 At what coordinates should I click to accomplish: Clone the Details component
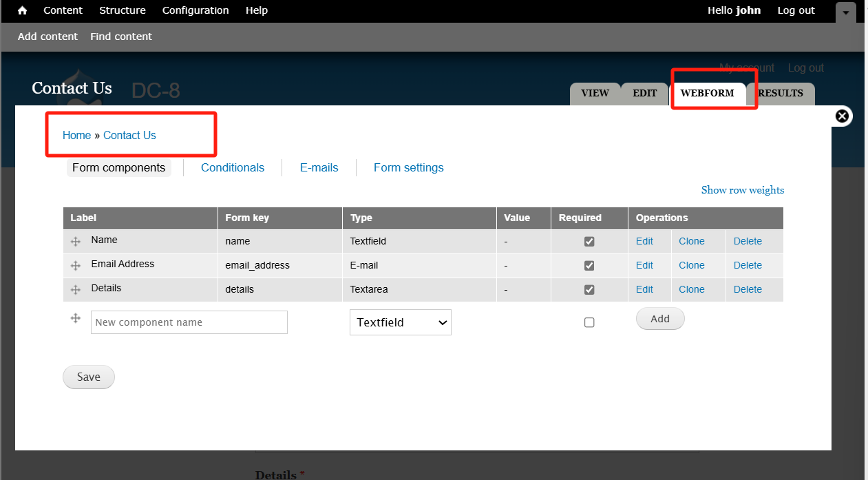(692, 289)
